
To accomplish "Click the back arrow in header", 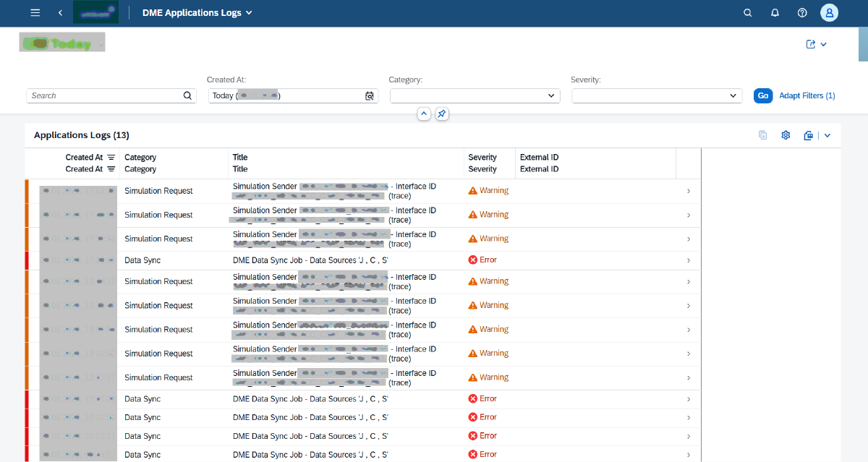I will [x=60, y=13].
